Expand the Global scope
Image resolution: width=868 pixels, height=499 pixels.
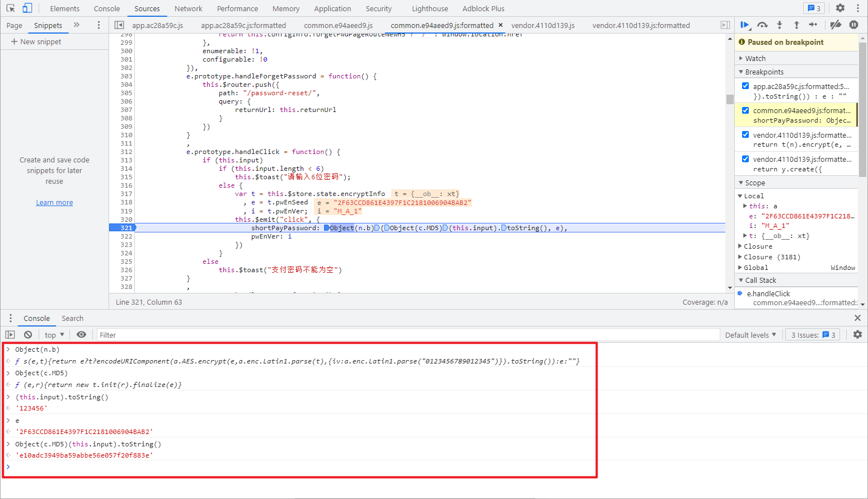[x=740, y=268]
